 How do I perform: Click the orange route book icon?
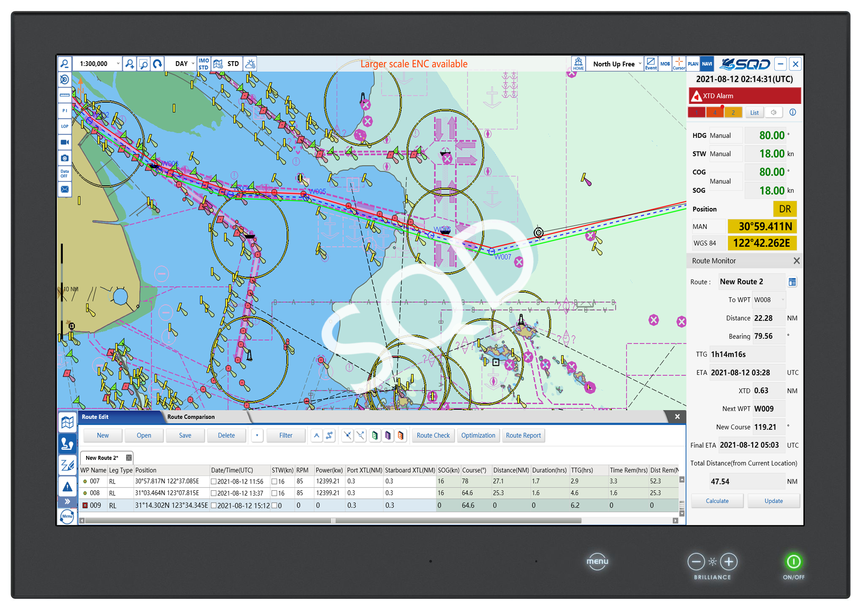point(401,435)
